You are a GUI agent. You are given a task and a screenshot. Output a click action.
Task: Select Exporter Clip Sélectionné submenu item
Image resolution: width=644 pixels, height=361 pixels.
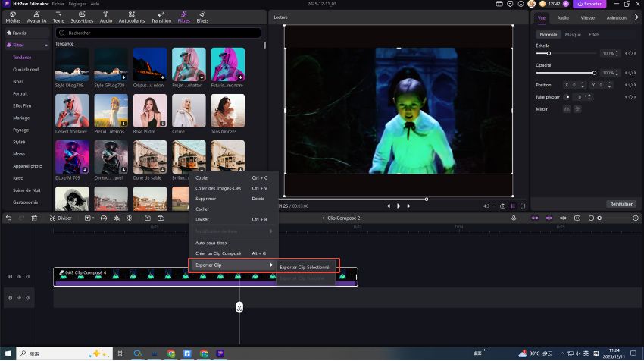pyautogui.click(x=304, y=267)
